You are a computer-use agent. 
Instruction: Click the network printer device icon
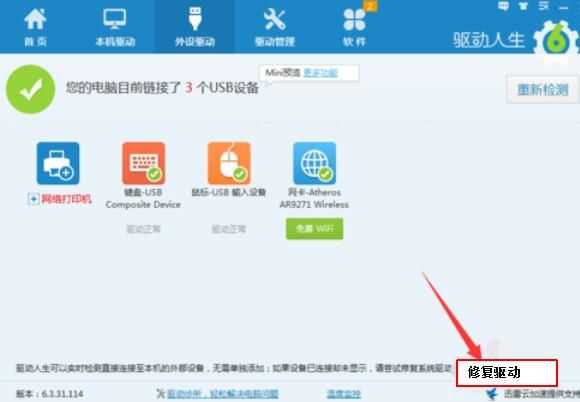click(58, 163)
